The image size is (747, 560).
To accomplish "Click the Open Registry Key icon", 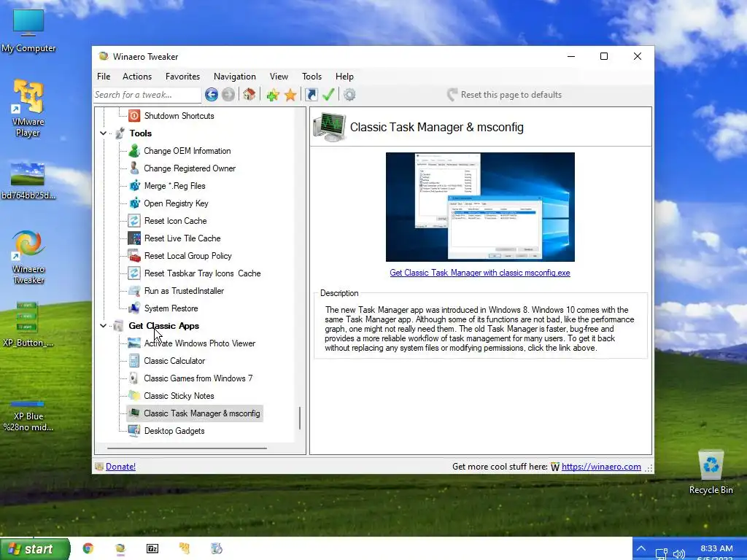I will click(x=134, y=203).
